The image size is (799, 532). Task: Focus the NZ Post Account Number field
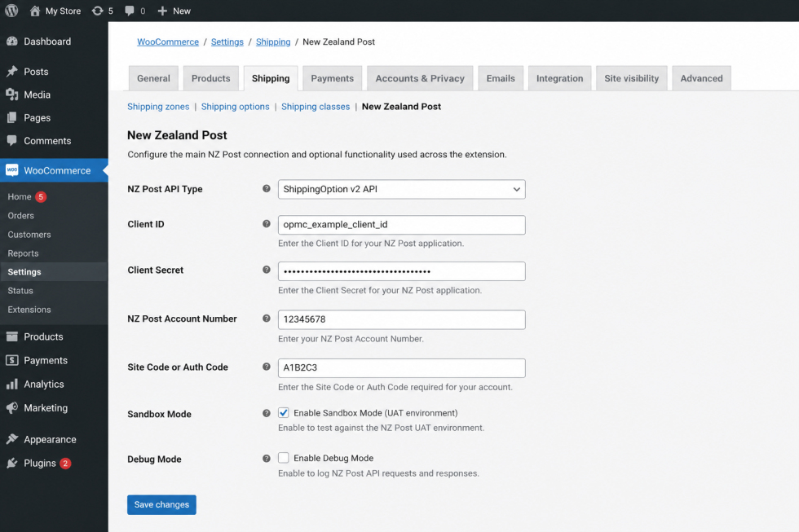click(x=401, y=319)
